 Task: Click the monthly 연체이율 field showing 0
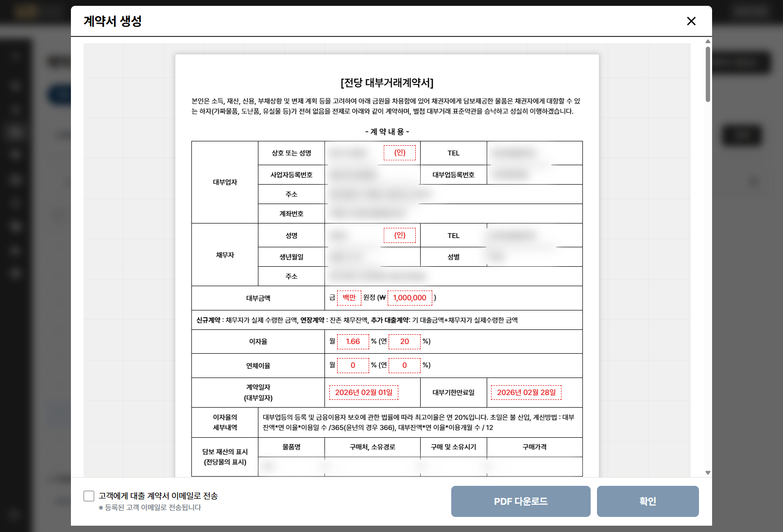pyautogui.click(x=353, y=365)
